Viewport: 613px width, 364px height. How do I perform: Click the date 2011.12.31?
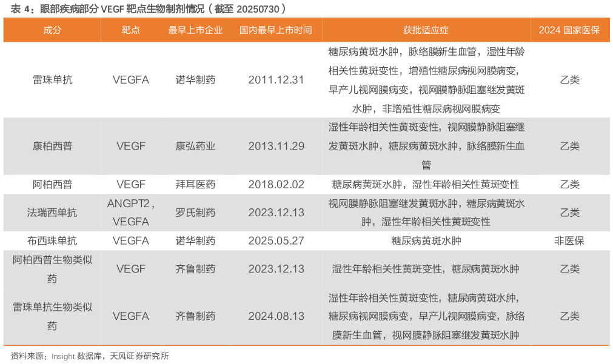[x=276, y=79]
